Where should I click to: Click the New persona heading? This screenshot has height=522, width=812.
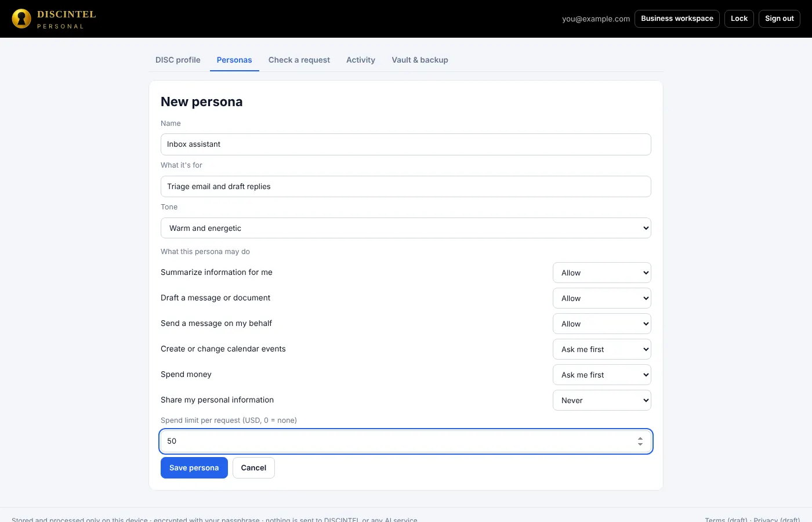click(202, 101)
